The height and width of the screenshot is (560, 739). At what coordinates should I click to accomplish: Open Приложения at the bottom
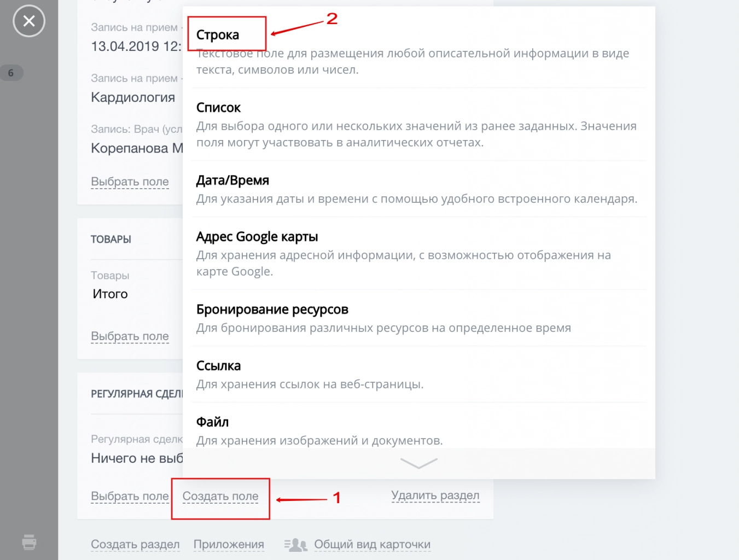click(229, 544)
